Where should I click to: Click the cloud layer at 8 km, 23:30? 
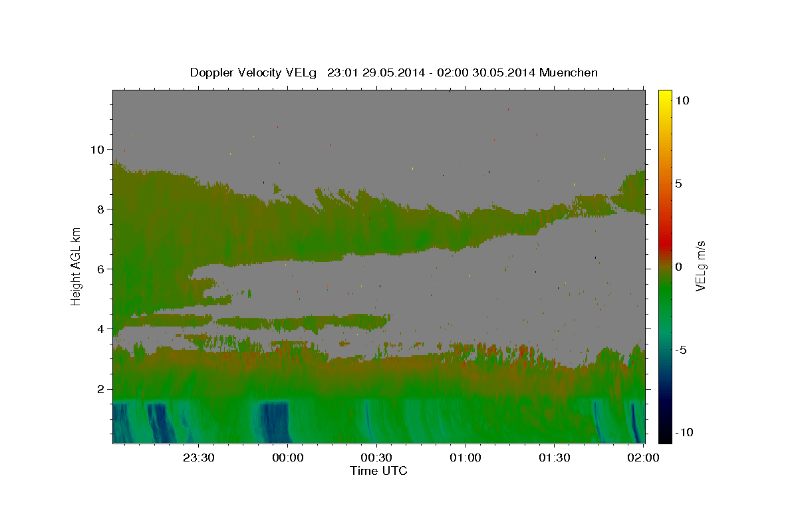click(199, 209)
